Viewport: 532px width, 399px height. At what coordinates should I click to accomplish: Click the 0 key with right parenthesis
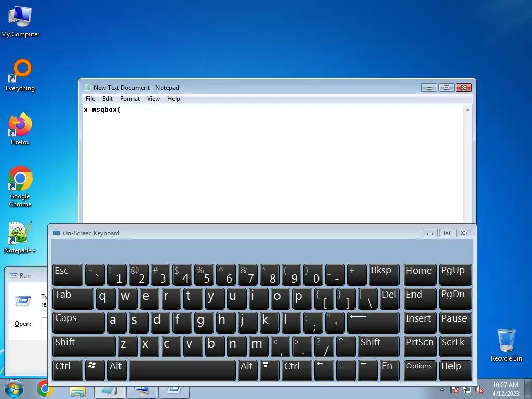coord(313,274)
